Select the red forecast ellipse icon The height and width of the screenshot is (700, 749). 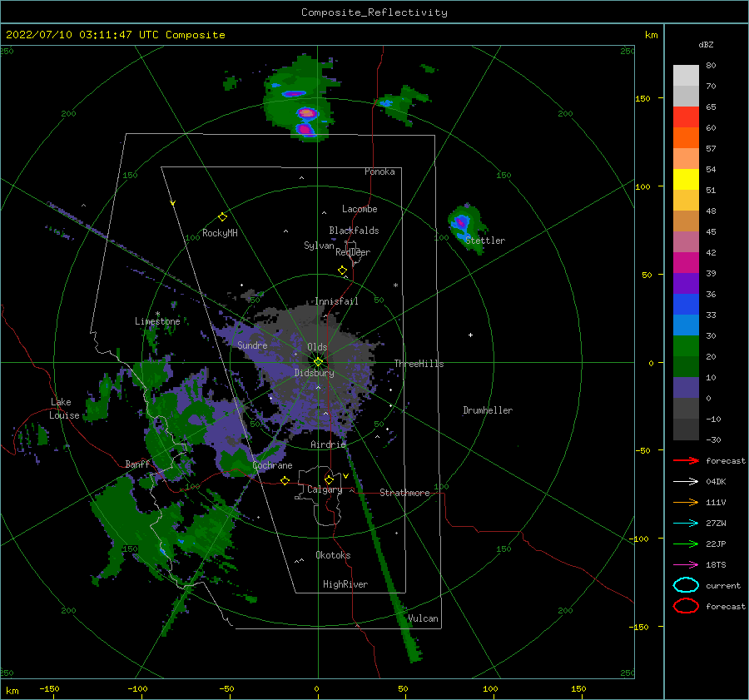(686, 606)
